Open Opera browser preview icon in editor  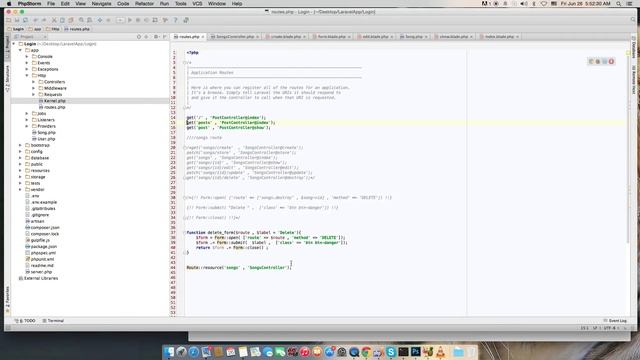(611, 62)
